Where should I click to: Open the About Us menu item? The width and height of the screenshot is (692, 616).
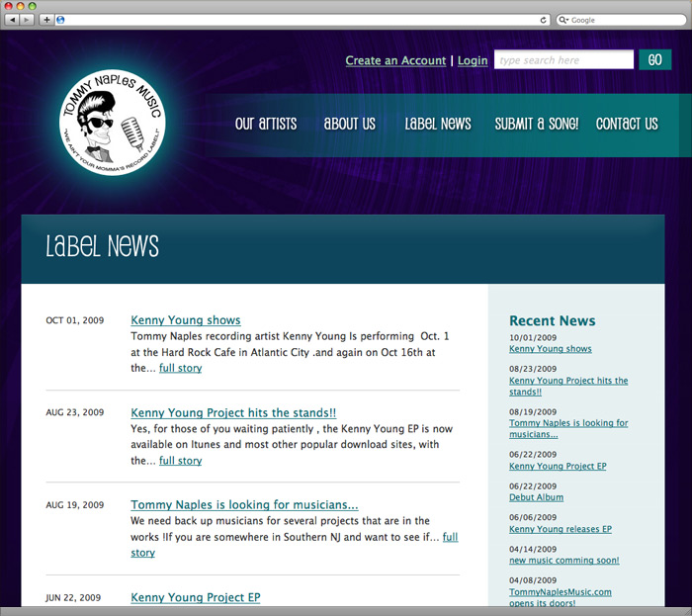coord(350,124)
